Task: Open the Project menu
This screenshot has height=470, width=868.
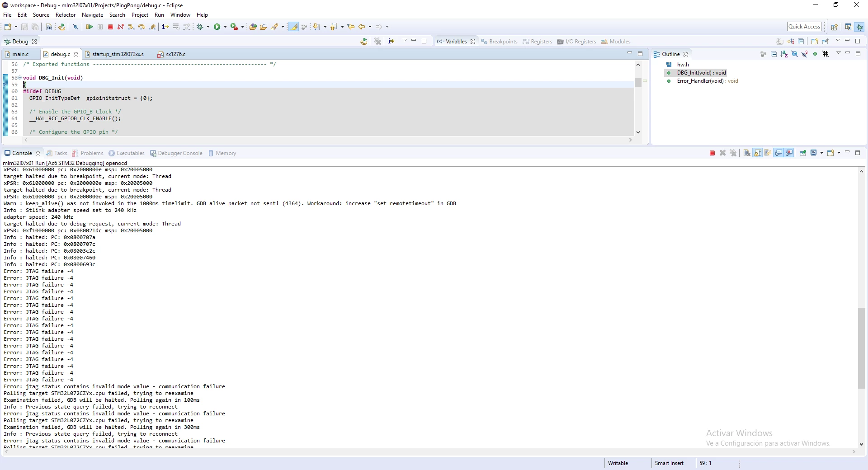Action: (140, 15)
